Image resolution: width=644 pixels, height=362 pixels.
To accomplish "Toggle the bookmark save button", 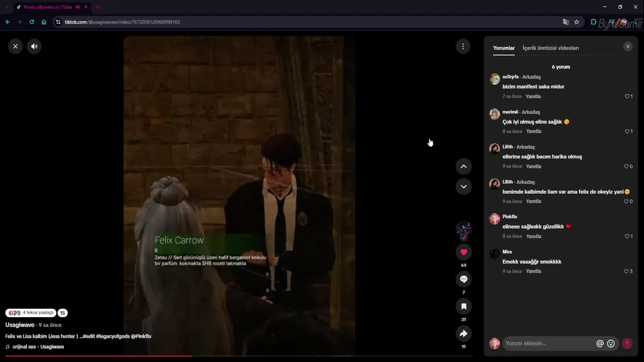I will pyautogui.click(x=463, y=306).
